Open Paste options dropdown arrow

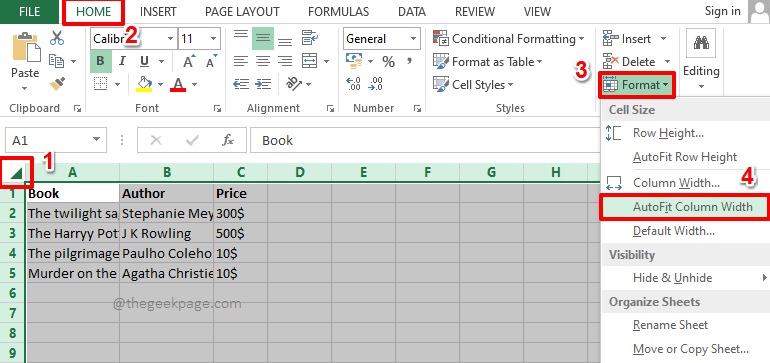(25, 89)
